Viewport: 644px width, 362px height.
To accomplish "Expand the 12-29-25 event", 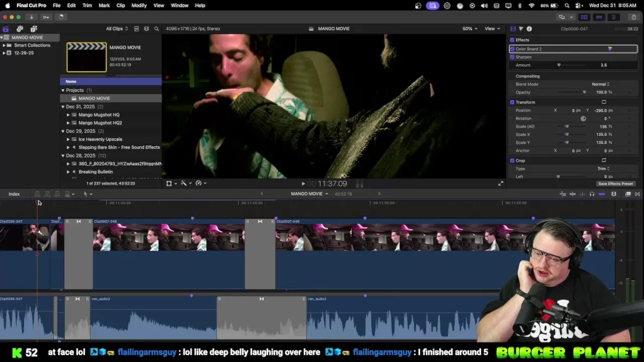I will click(4, 53).
